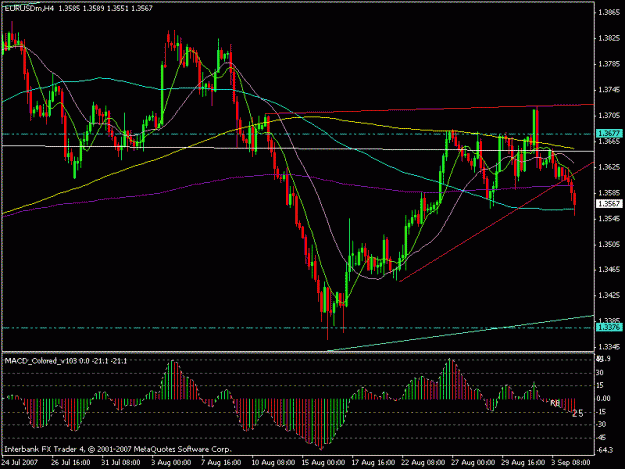This screenshot has width=625, height=469.
Task: Click the 29 Aug 16:00 time label
Action: (x=523, y=462)
